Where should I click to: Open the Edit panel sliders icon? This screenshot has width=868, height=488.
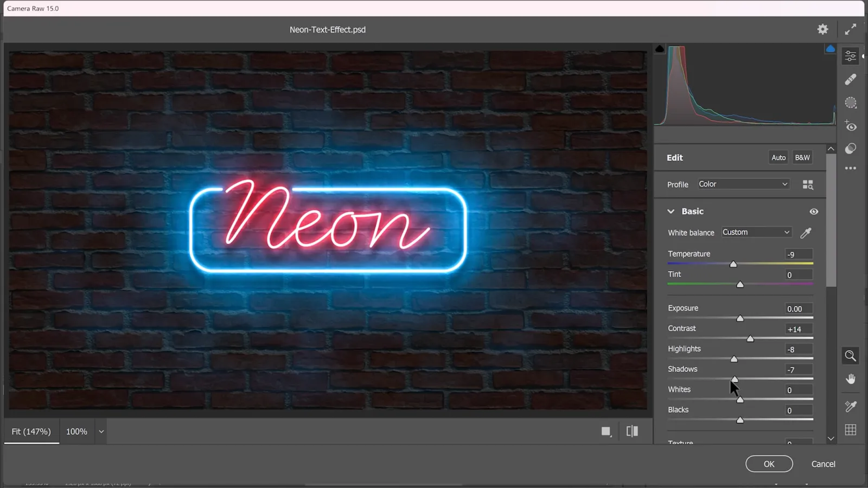[850, 56]
